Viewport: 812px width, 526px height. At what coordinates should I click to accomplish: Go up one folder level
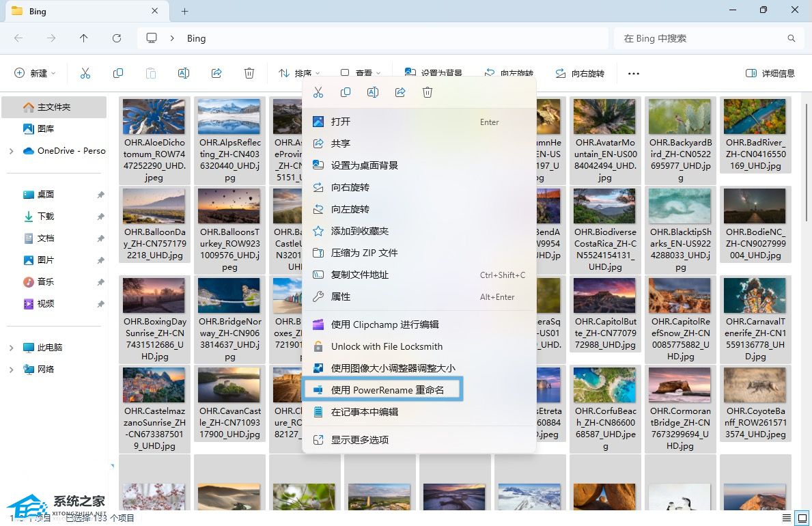[x=84, y=38]
